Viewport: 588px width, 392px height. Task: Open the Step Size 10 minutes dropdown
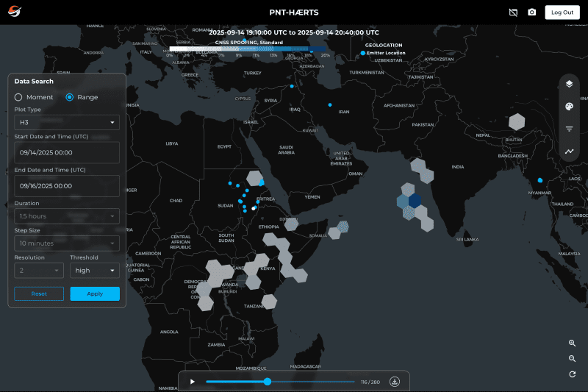pos(67,243)
